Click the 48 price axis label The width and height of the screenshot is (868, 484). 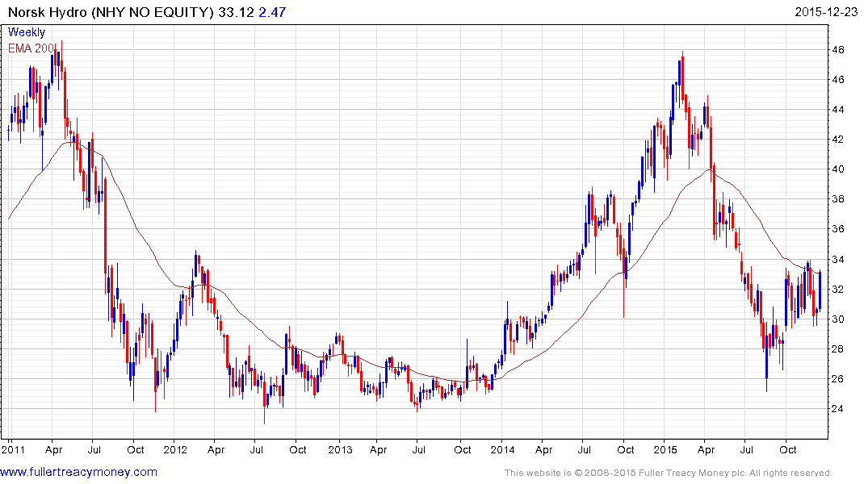click(837, 50)
